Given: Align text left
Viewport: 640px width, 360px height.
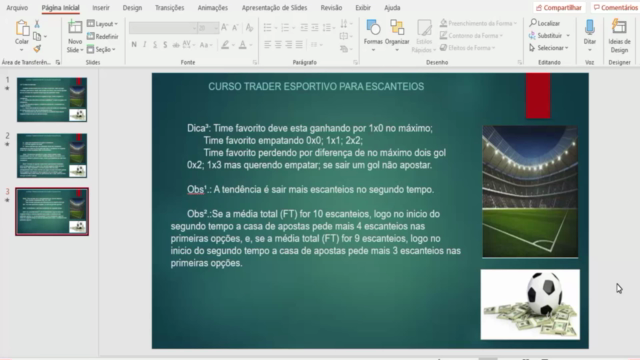Looking at the screenshot, I should tap(267, 44).
